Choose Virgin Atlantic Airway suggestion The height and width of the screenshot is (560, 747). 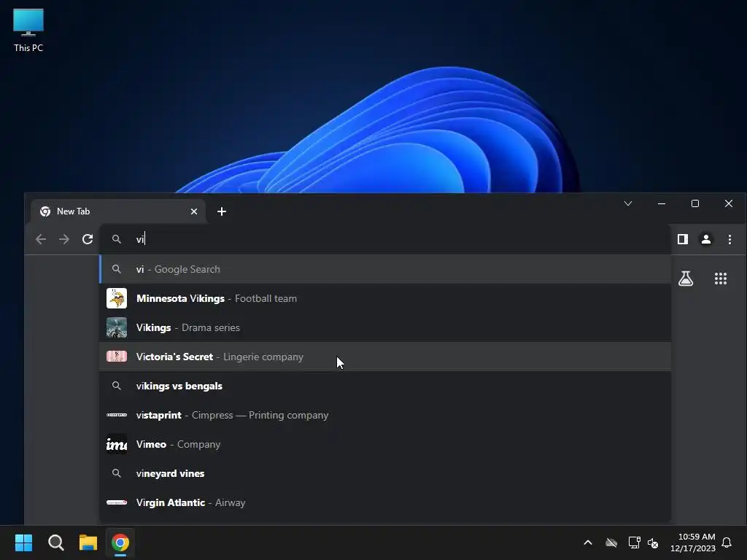[385, 502]
